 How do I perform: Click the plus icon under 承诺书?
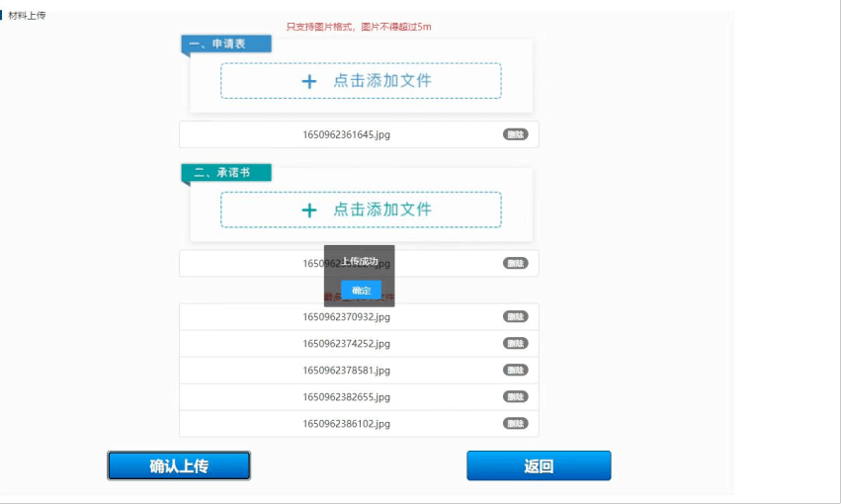(309, 210)
